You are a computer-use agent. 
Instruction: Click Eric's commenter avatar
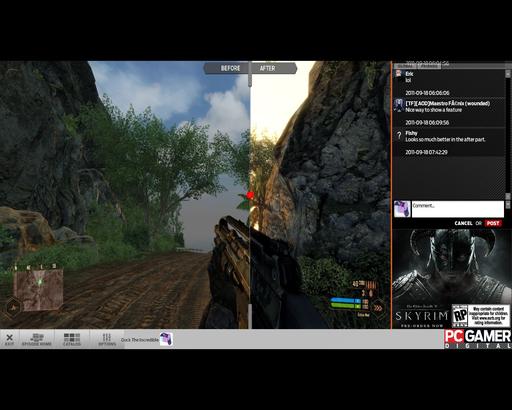pyautogui.click(x=398, y=74)
